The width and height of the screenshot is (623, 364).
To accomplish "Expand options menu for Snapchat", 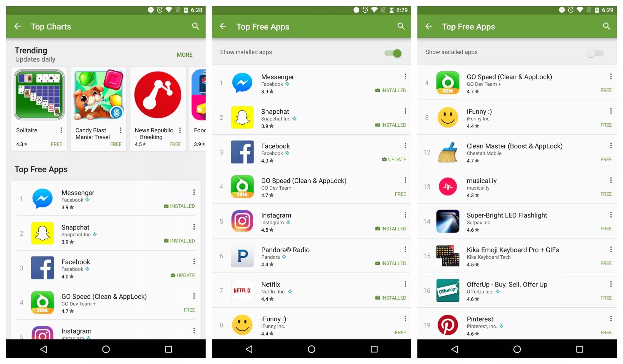I will (x=404, y=110).
